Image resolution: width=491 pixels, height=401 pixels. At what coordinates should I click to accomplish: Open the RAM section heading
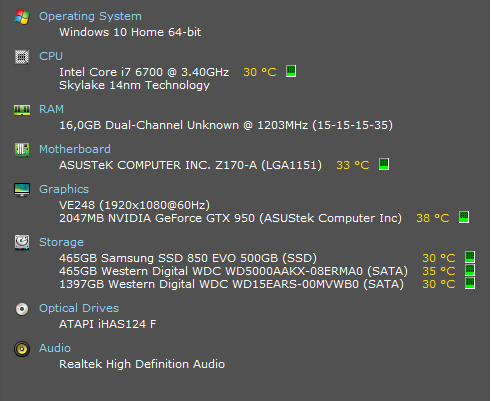(51, 109)
